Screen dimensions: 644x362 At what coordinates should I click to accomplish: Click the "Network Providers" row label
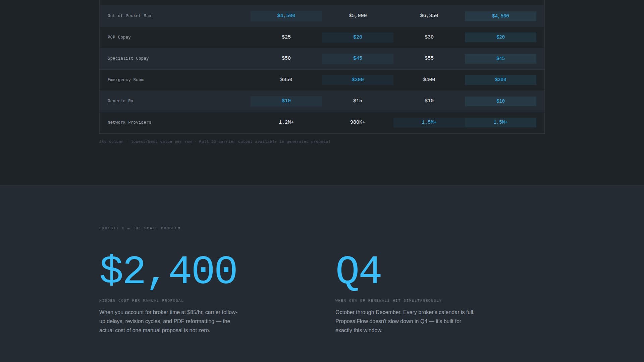[129, 122]
